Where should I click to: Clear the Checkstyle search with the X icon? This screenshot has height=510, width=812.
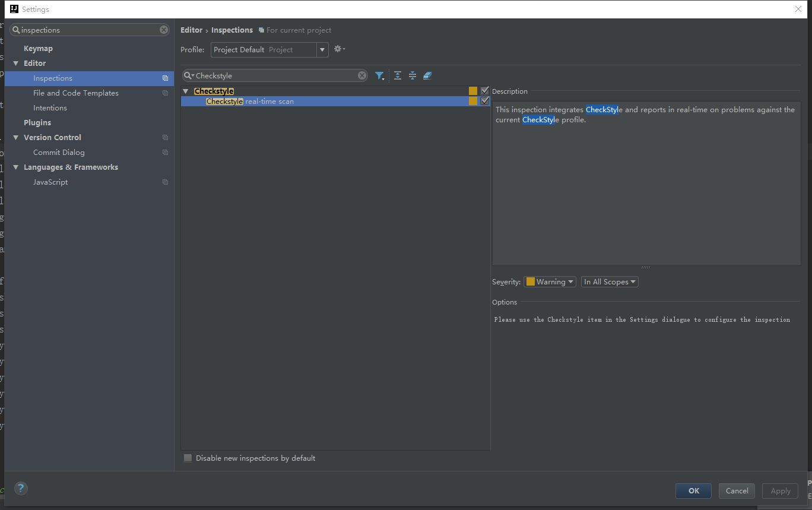point(362,75)
